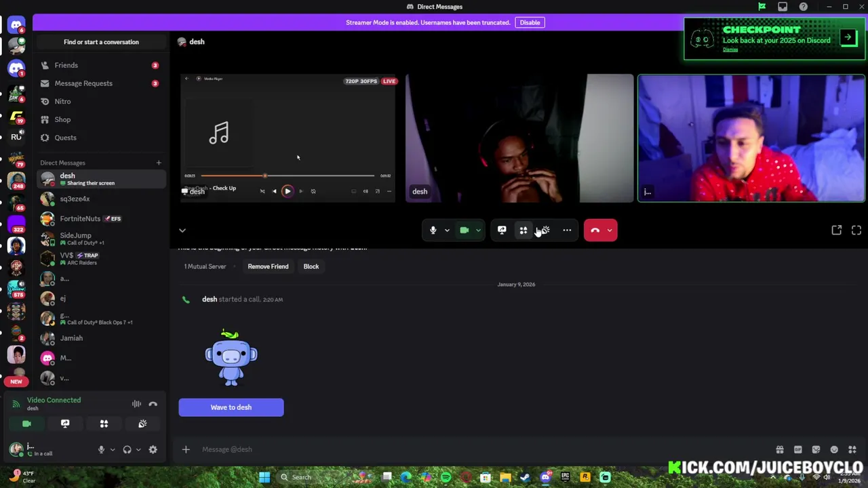Expand microphone options in call control bar

[447, 230]
